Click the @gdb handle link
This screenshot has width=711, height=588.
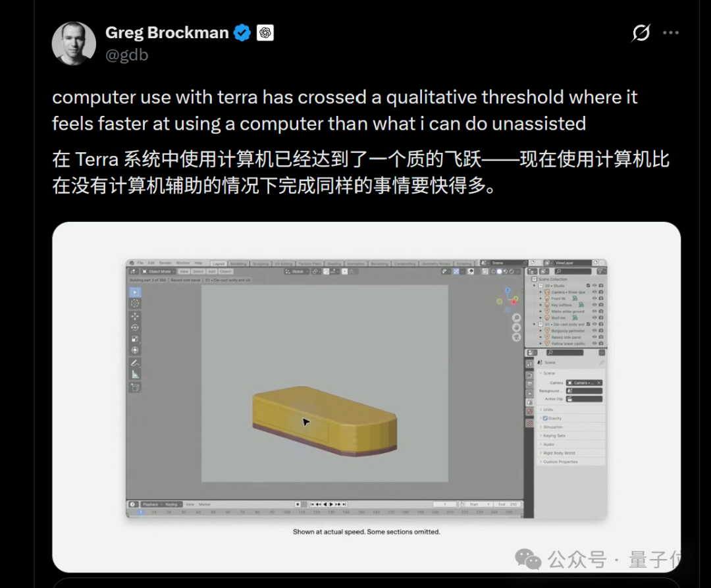[127, 55]
